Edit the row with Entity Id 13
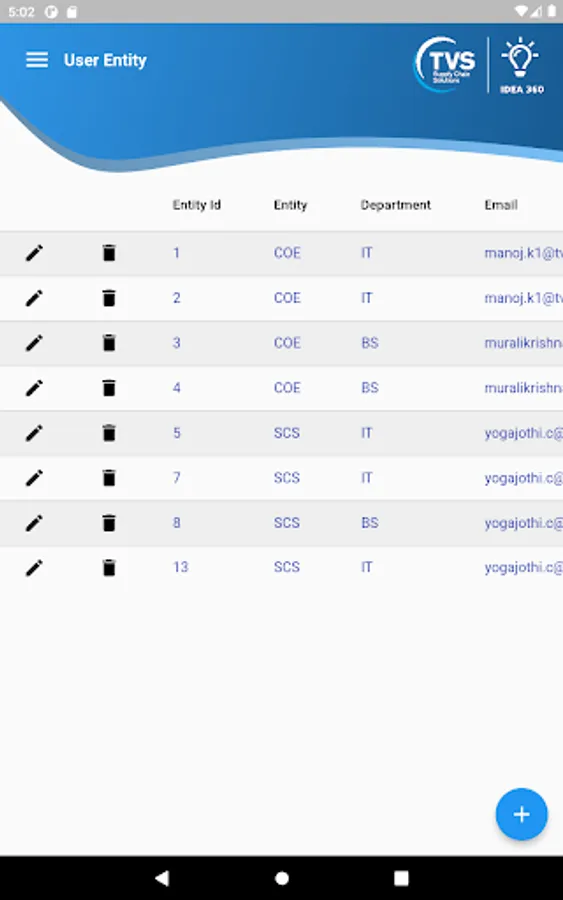This screenshot has width=563, height=900. [x=34, y=568]
